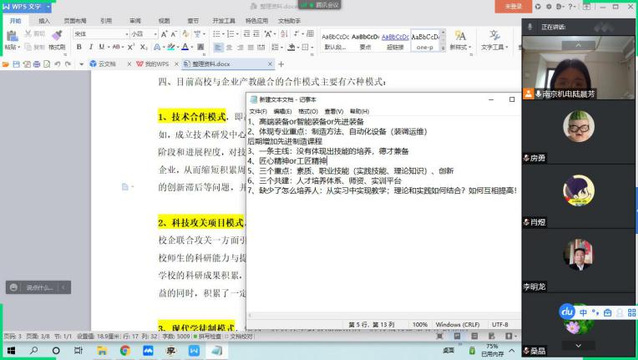This screenshot has height=360, width=638.
Task: Align paragraph text to the left
Action: tap(218, 47)
